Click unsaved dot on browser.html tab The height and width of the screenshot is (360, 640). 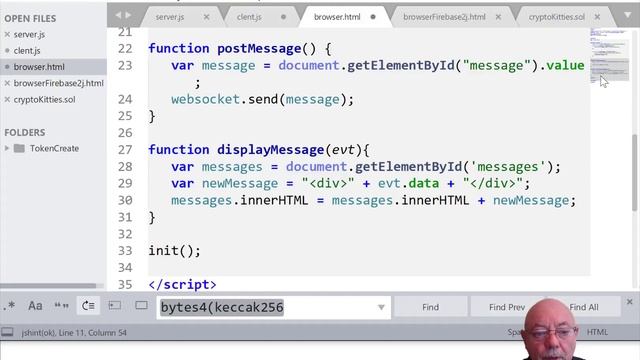point(373,17)
